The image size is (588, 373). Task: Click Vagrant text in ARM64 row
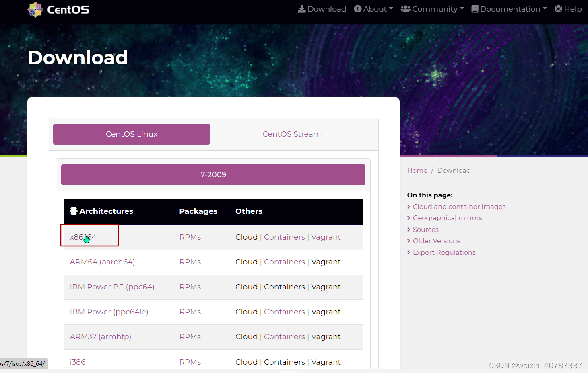click(x=326, y=262)
